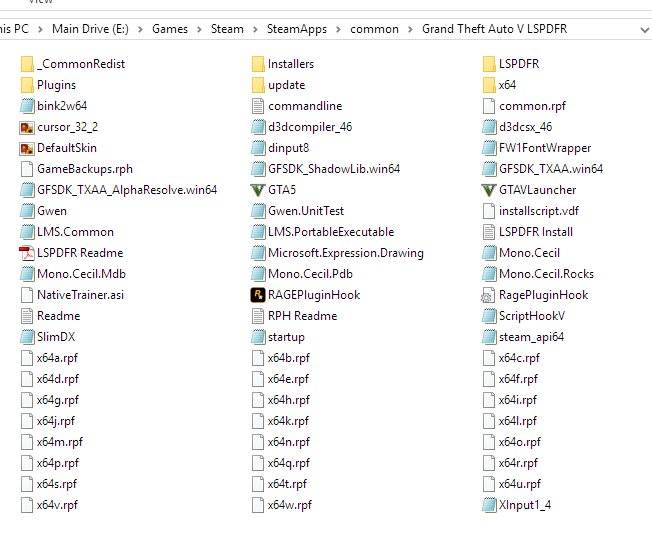652x535 pixels.
Task: Go to Games breadcrumb
Action: (x=170, y=29)
